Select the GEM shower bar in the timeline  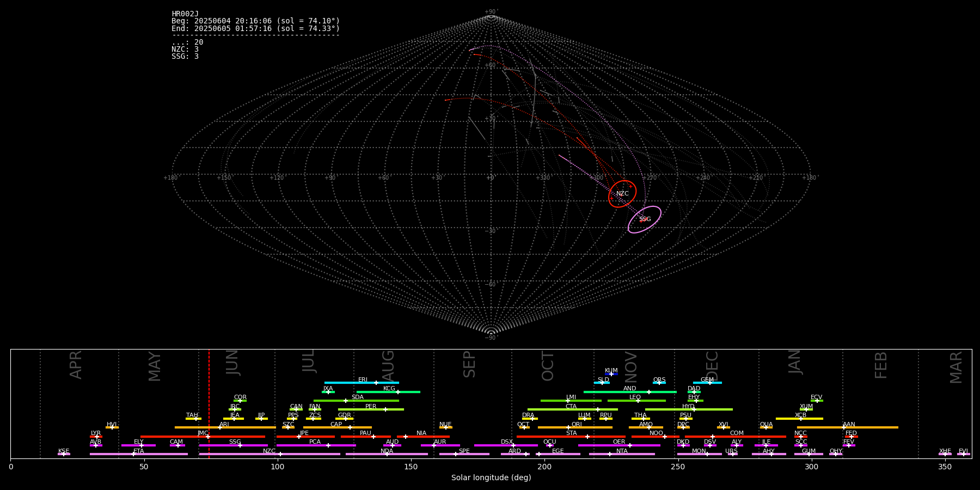point(707,383)
